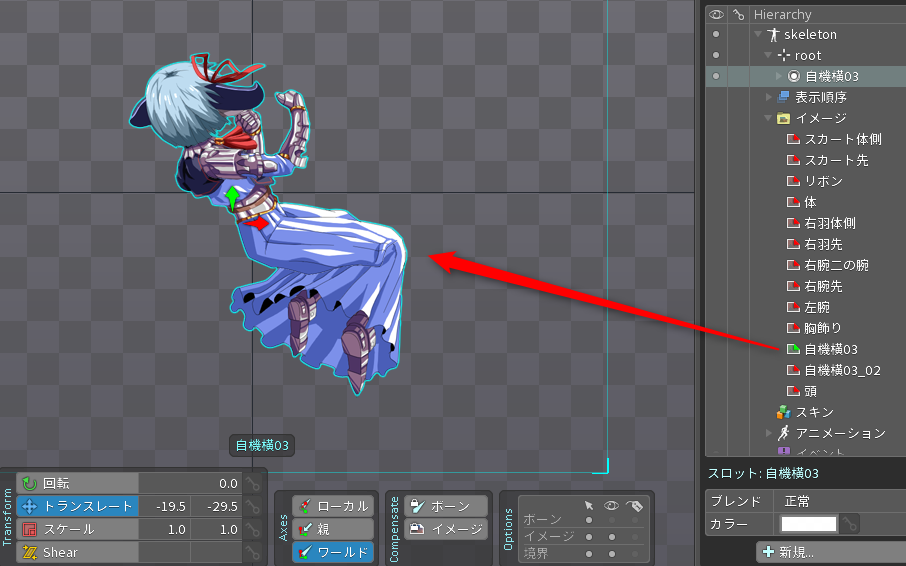Screen dimensions: 906x566
Task: Click the スキン icon in the tree
Action: pyautogui.click(x=784, y=412)
